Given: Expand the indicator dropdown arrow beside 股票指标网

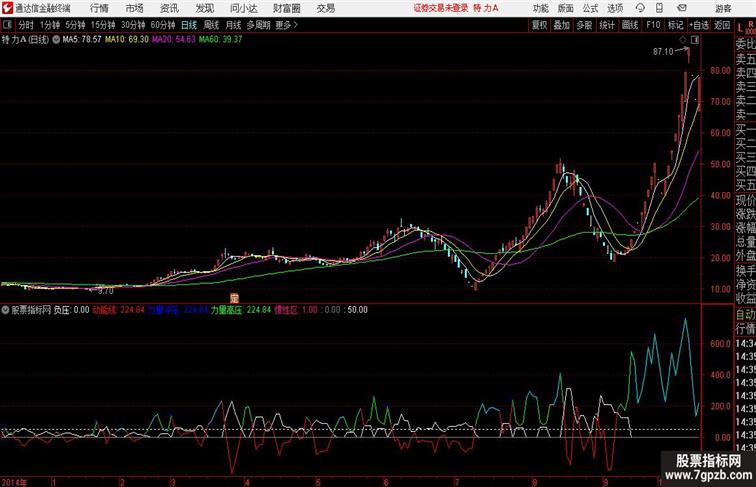Looking at the screenshot, I should point(5,310).
